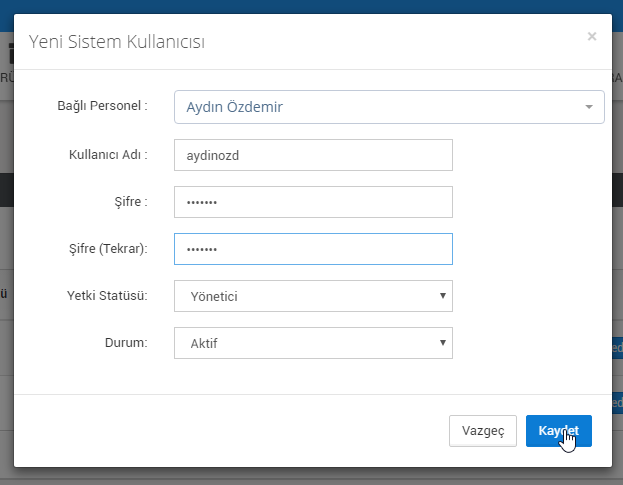The width and height of the screenshot is (623, 485).
Task: Click the Kullanıcı Adı label
Action: 108,155
